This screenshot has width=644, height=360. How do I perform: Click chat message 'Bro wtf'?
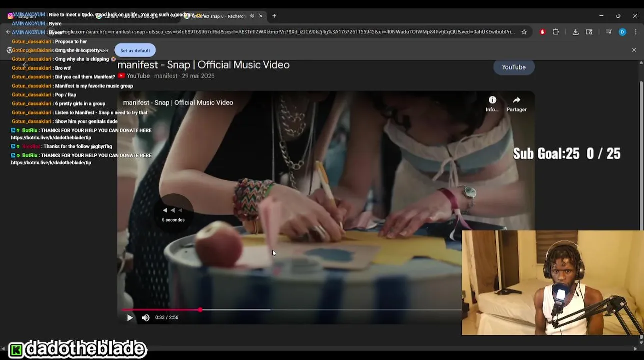click(x=63, y=68)
